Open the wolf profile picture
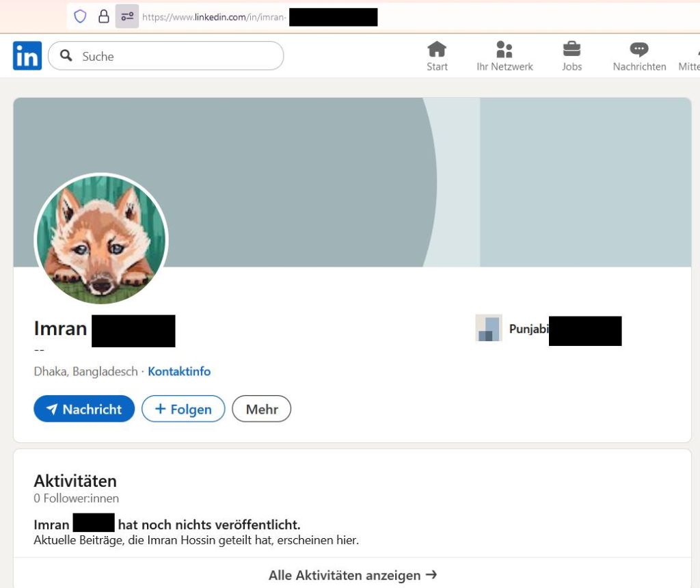 click(x=101, y=239)
